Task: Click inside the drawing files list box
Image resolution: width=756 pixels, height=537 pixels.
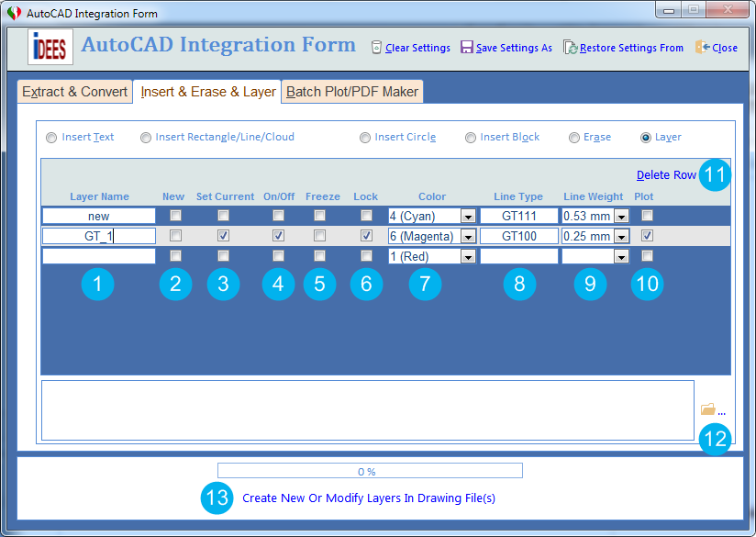Action: pyautogui.click(x=368, y=410)
